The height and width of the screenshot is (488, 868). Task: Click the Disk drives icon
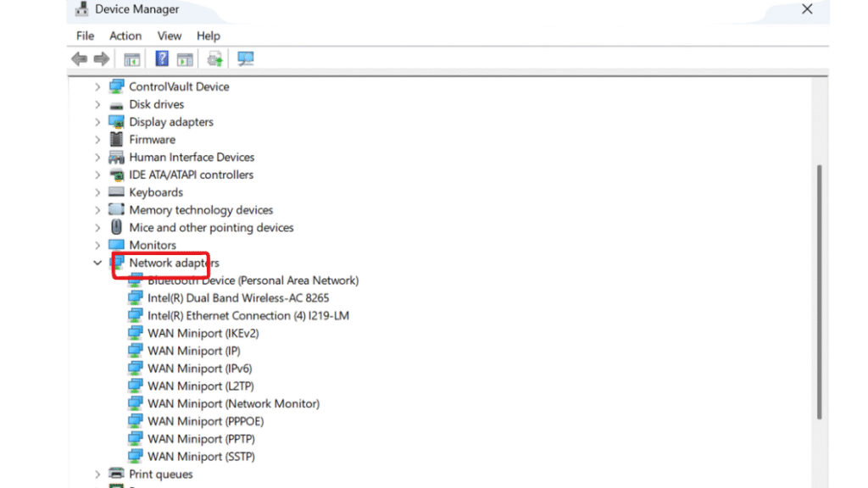pyautogui.click(x=116, y=105)
